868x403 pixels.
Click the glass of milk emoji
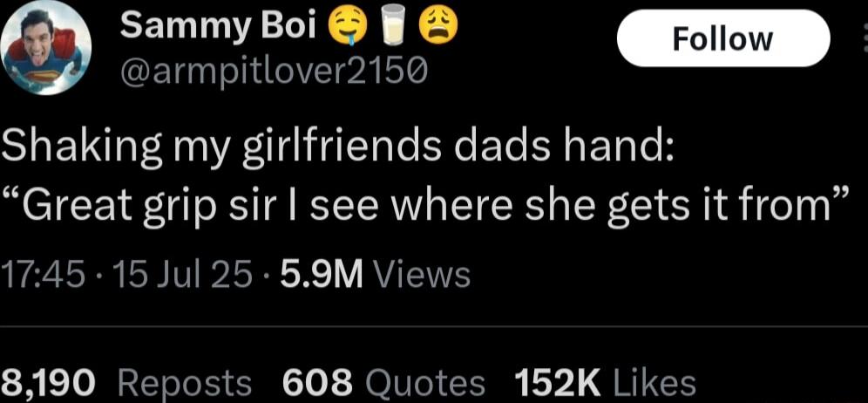[393, 29]
